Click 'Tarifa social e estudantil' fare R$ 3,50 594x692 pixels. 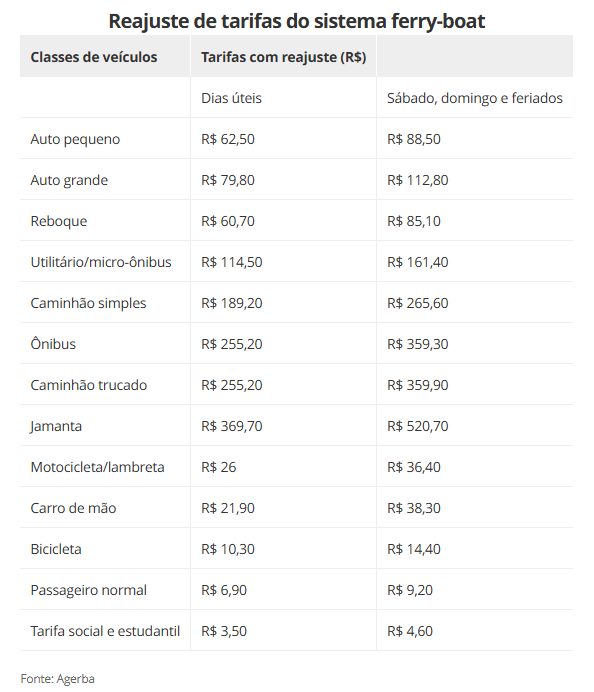[x=224, y=632]
